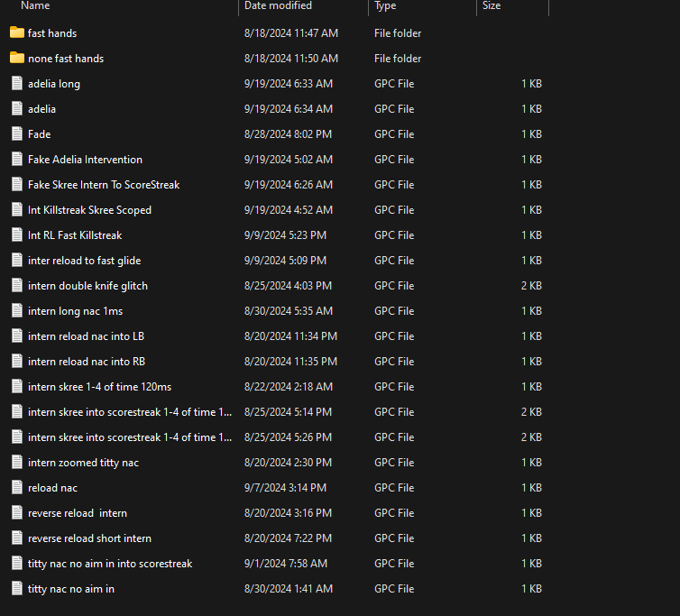The height and width of the screenshot is (616, 680).
Task: Select the 'intern double knife glitch' file icon
Action: point(17,285)
